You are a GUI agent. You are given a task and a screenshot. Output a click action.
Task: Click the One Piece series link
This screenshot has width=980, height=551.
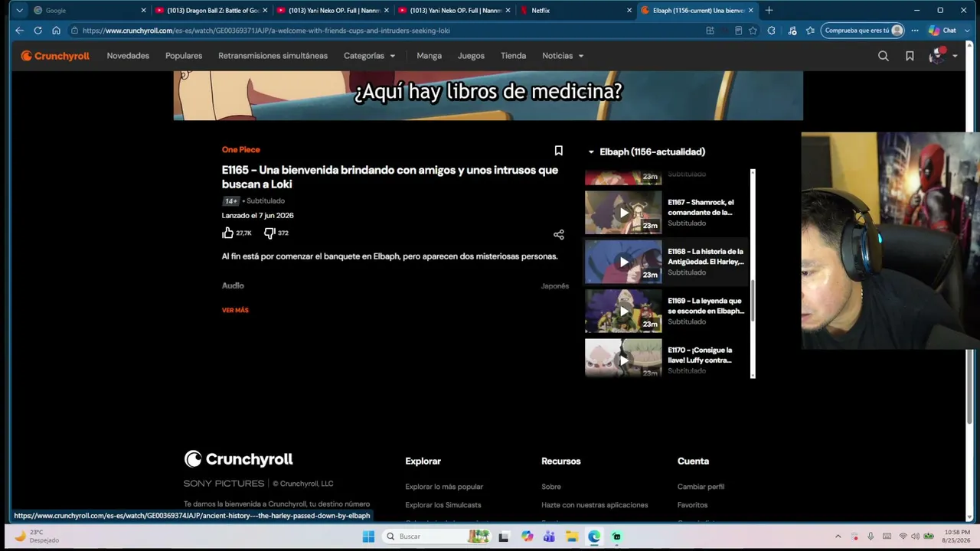pyautogui.click(x=241, y=150)
